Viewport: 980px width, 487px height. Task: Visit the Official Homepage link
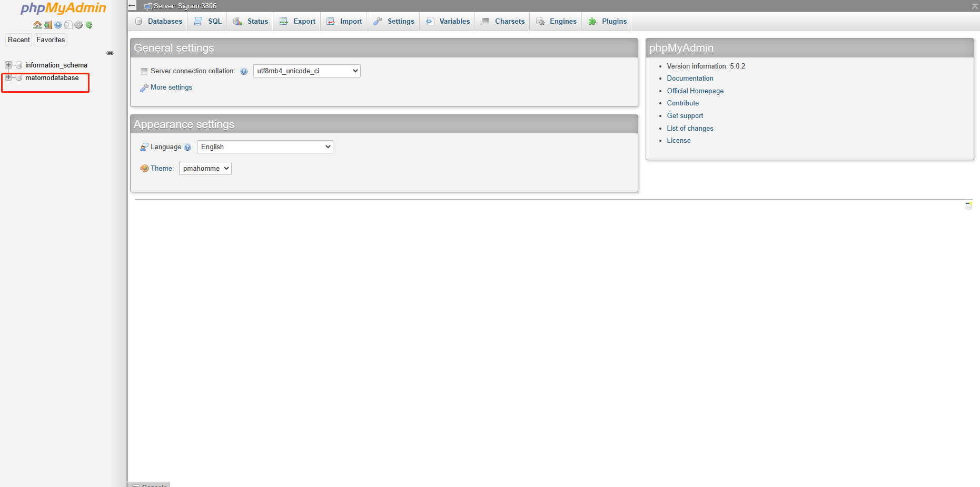point(695,91)
